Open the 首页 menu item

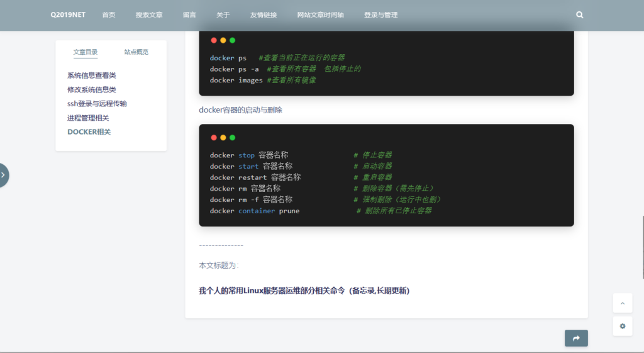(109, 15)
